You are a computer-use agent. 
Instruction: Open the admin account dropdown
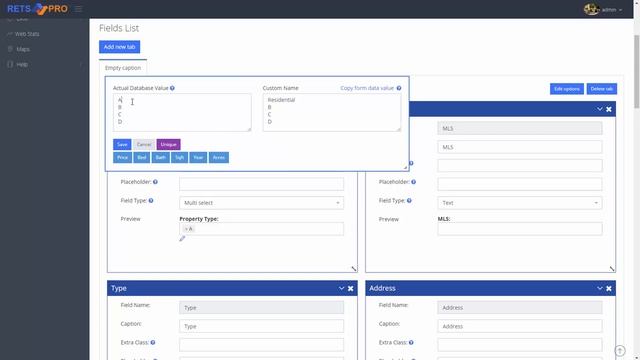coord(611,9)
